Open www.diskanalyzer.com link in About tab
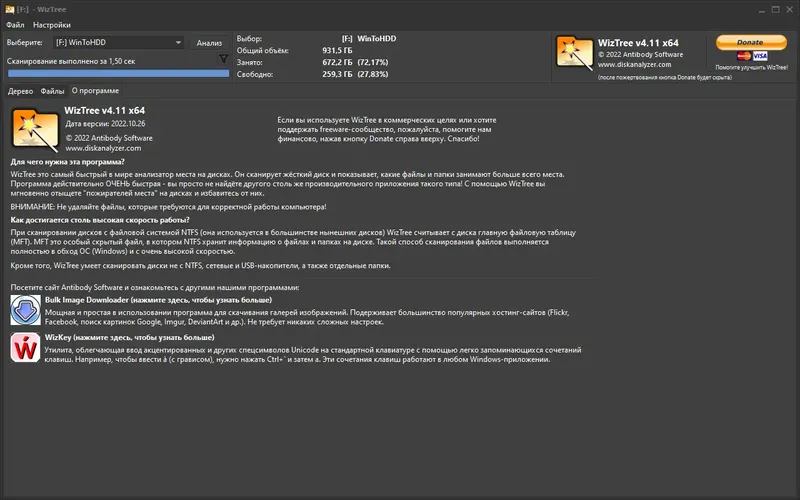This screenshot has height=500, width=800. point(103,148)
